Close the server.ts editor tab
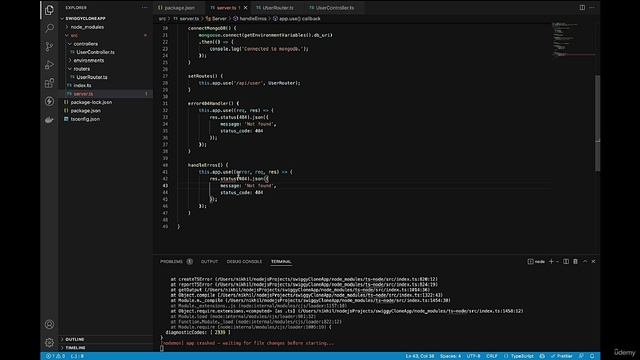Viewport: 640px width, 360px height. pos(245,8)
